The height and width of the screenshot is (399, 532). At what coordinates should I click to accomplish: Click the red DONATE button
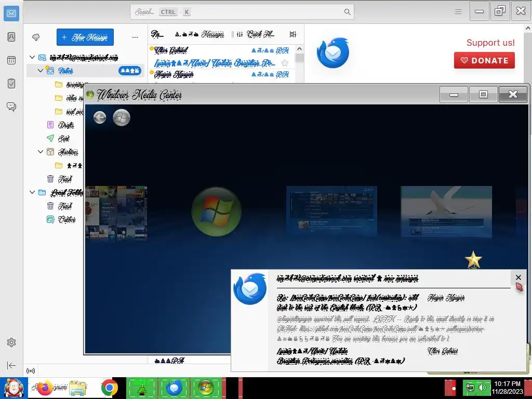[484, 60]
